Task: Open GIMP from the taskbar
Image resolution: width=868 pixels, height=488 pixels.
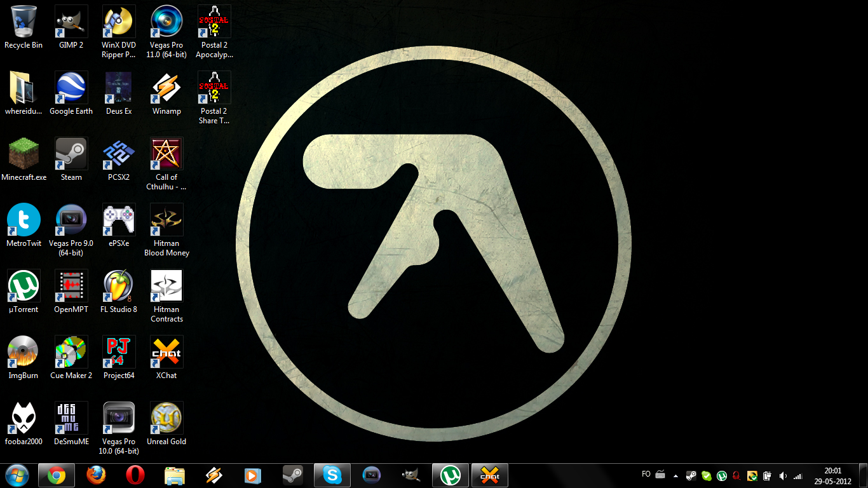Action: tap(411, 475)
